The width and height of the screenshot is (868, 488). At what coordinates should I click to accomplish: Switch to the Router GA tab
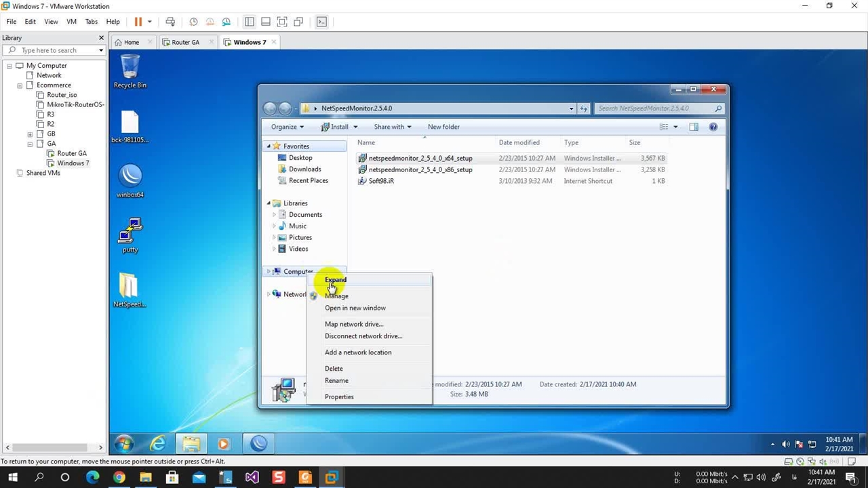point(185,42)
